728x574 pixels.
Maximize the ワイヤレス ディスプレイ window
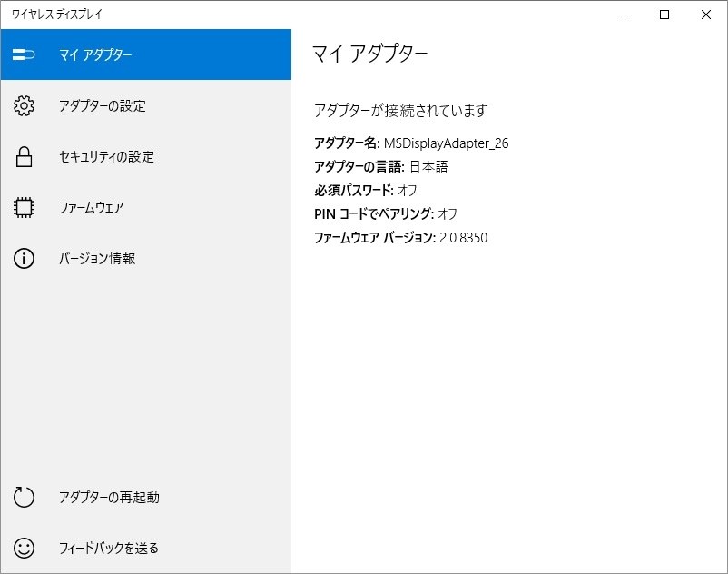point(664,15)
